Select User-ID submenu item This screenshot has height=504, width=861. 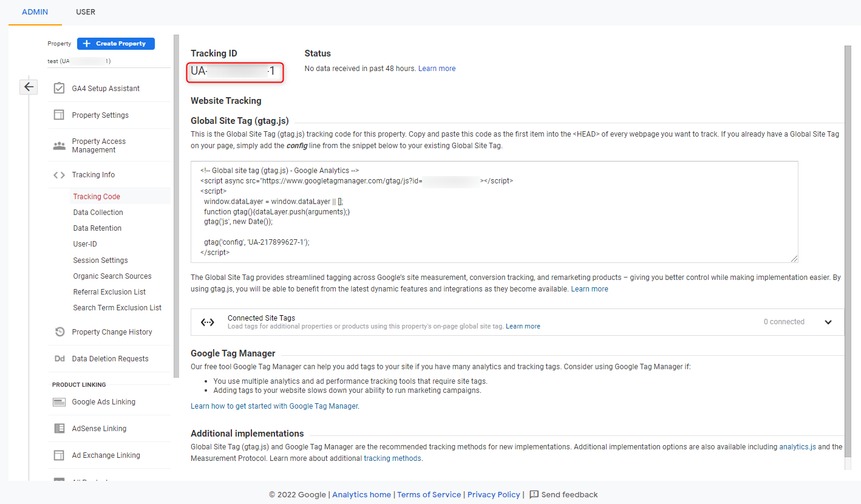pyautogui.click(x=85, y=244)
